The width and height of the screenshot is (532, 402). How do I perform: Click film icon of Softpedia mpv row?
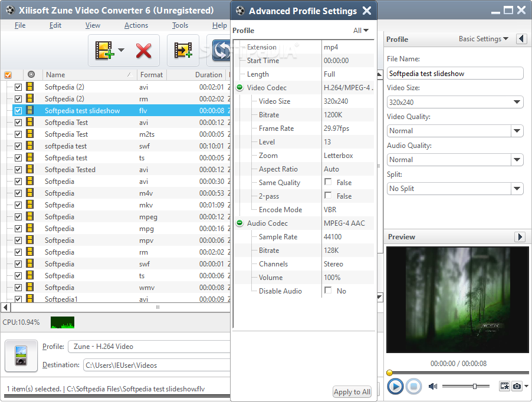tap(30, 240)
